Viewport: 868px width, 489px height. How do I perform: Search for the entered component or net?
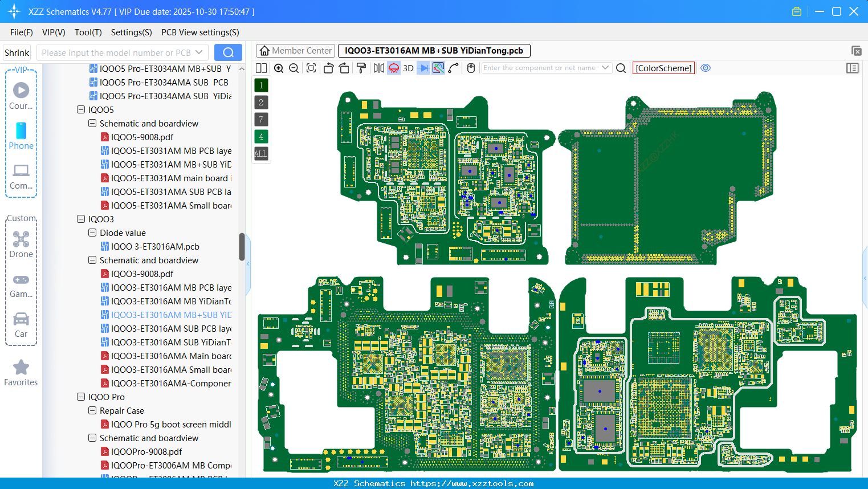point(621,68)
